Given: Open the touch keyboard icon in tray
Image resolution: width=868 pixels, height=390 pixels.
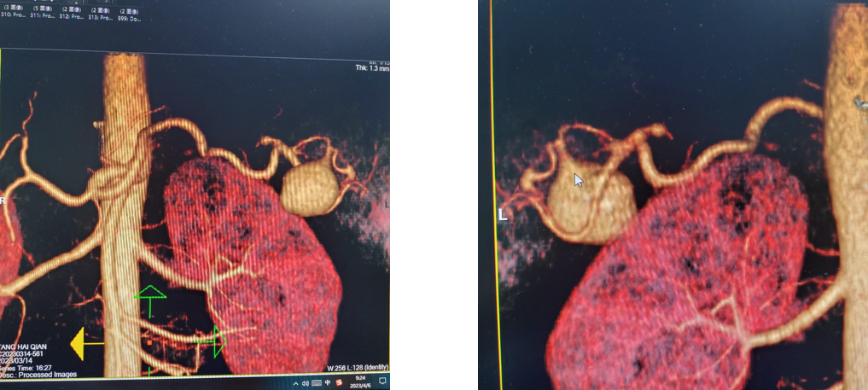Looking at the screenshot, I should (317, 383).
